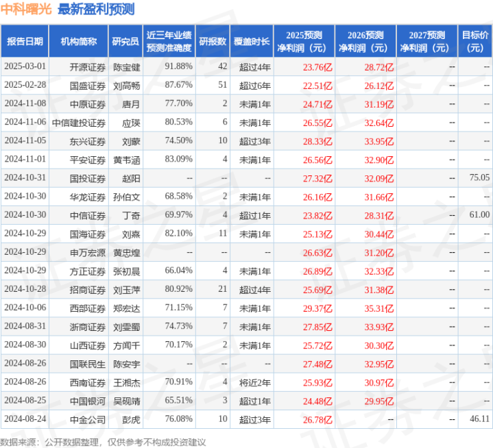Click the target price 61.00
The height and width of the screenshot is (448, 493).
point(479,214)
